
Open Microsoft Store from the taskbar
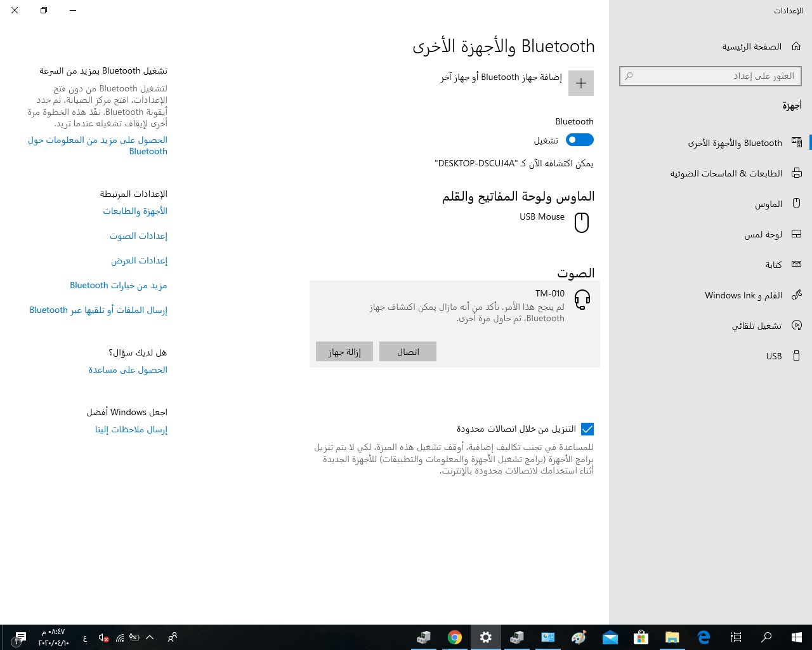(641, 637)
